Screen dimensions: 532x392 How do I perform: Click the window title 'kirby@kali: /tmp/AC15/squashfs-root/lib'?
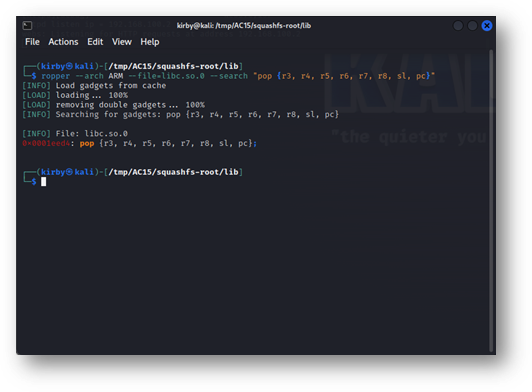244,25
